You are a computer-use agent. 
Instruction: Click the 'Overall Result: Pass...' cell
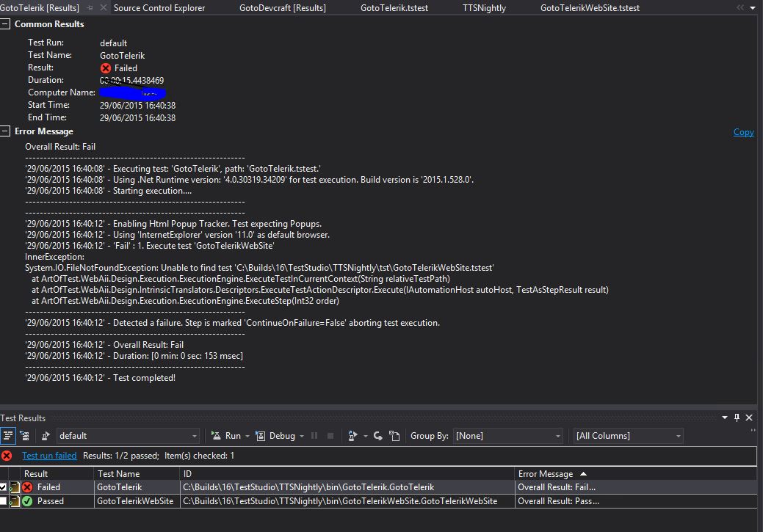tap(635, 501)
